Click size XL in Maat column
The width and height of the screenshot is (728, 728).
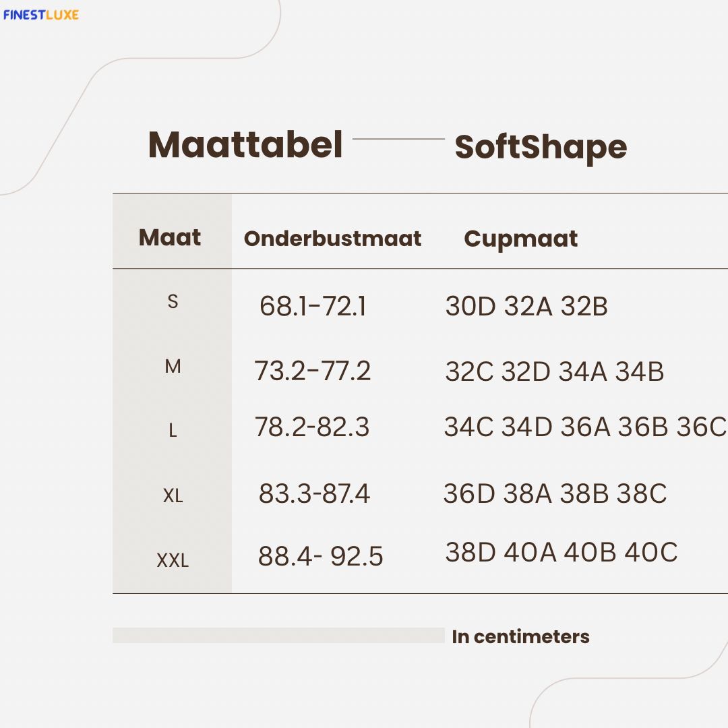click(x=173, y=496)
